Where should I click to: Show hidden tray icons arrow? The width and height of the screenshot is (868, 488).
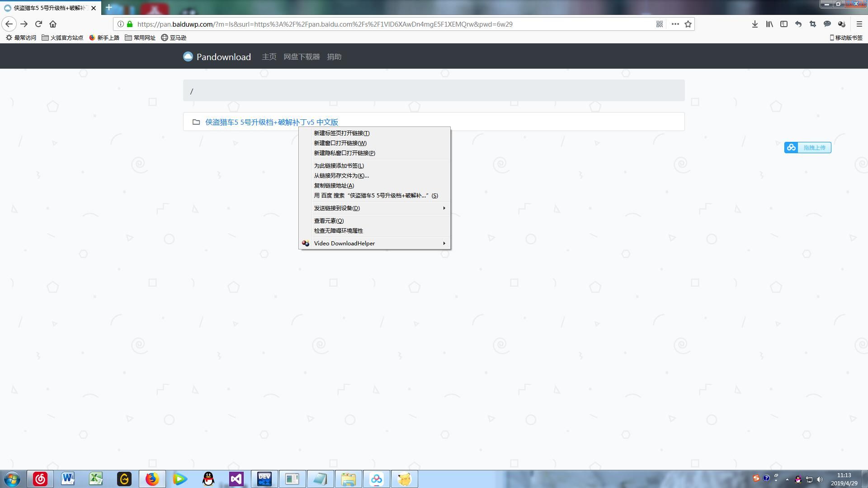pyautogui.click(x=787, y=479)
